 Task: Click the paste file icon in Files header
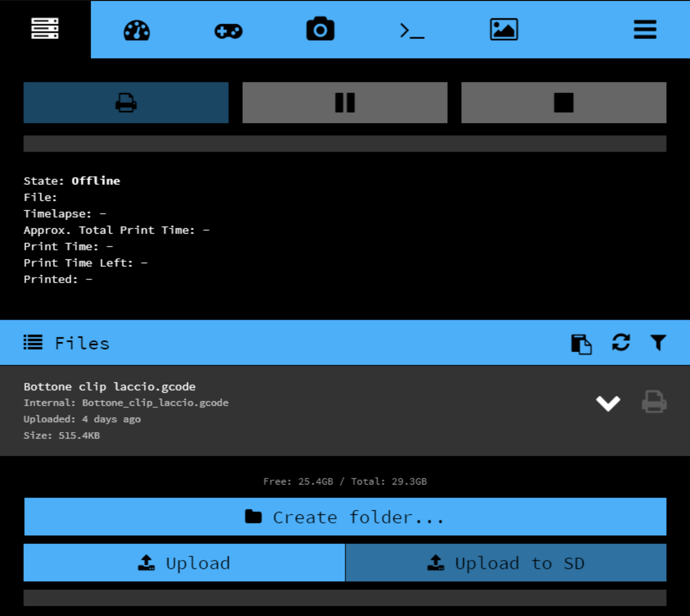coord(581,344)
